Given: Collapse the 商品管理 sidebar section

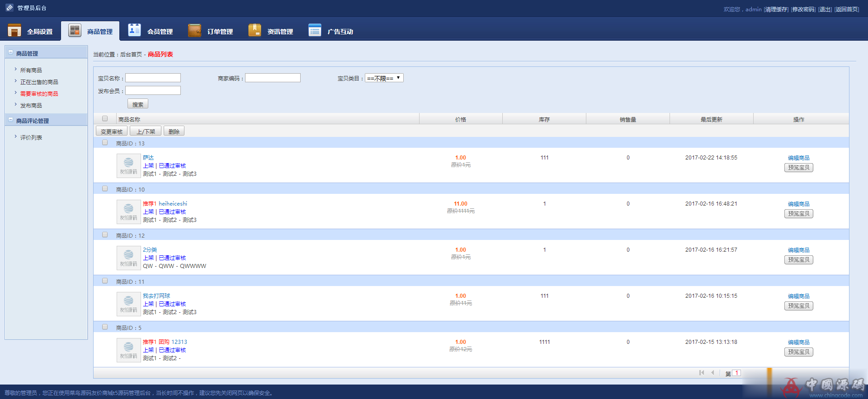Looking at the screenshot, I should (11, 53).
